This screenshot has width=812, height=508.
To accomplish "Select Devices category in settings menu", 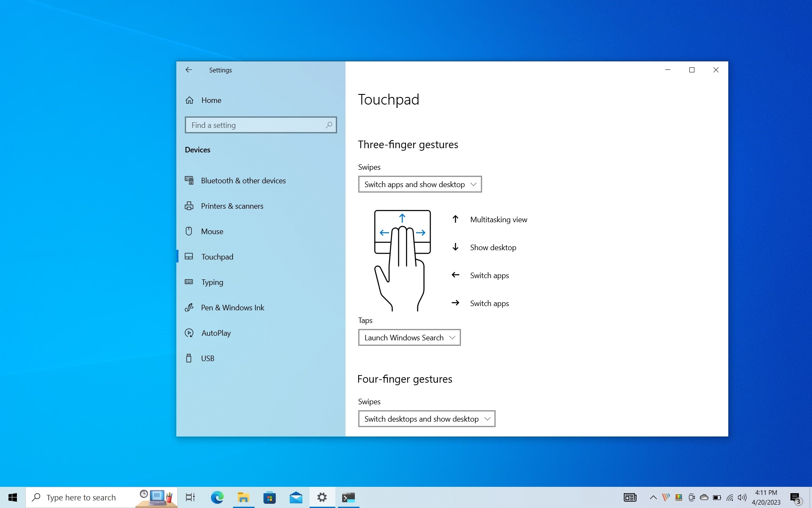I will (x=197, y=149).
